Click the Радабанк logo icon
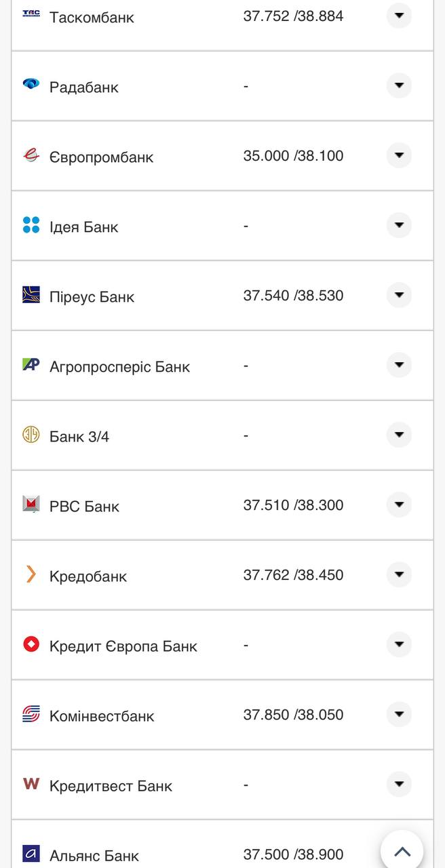The height and width of the screenshot is (868, 445). point(31,84)
